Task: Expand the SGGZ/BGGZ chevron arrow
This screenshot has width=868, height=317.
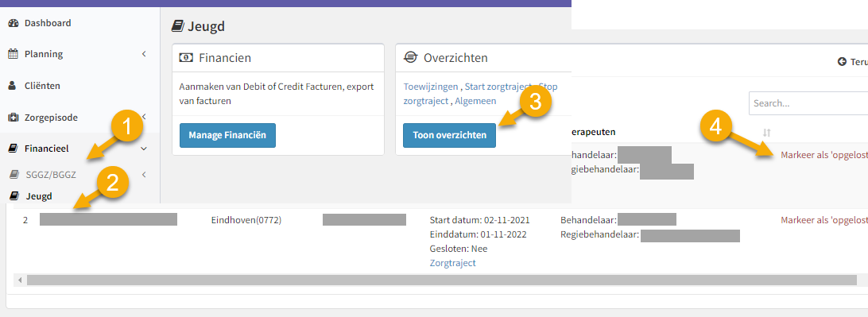Action: (x=144, y=175)
